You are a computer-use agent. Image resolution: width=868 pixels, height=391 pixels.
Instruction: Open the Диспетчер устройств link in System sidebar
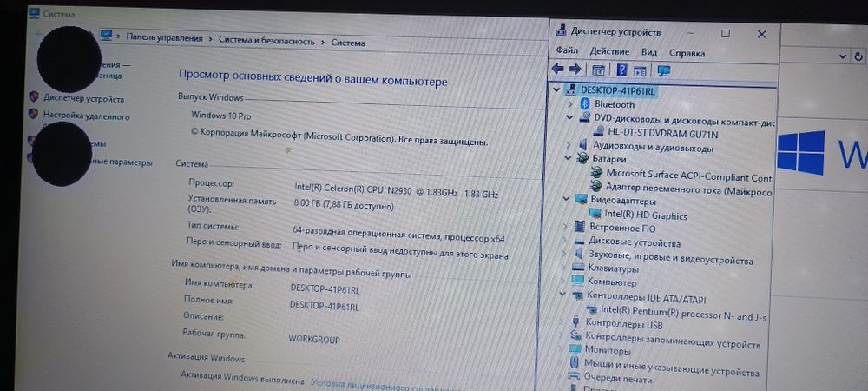(x=83, y=99)
